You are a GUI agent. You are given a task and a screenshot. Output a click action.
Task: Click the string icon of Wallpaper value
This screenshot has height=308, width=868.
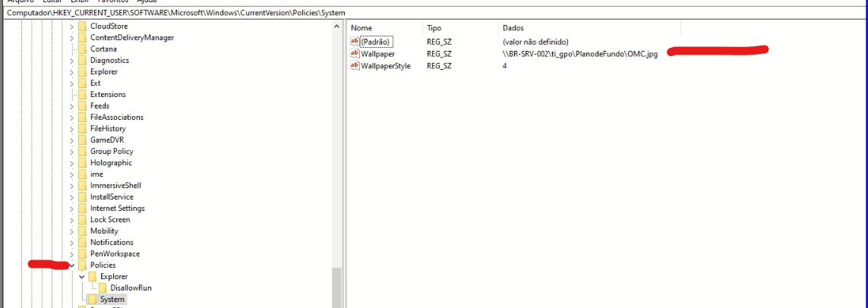[x=355, y=54]
